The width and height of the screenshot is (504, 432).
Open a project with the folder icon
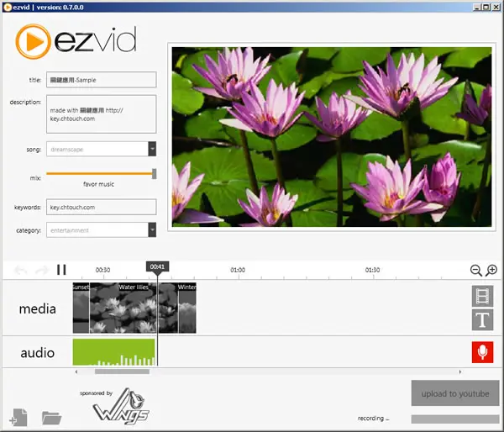(x=51, y=418)
